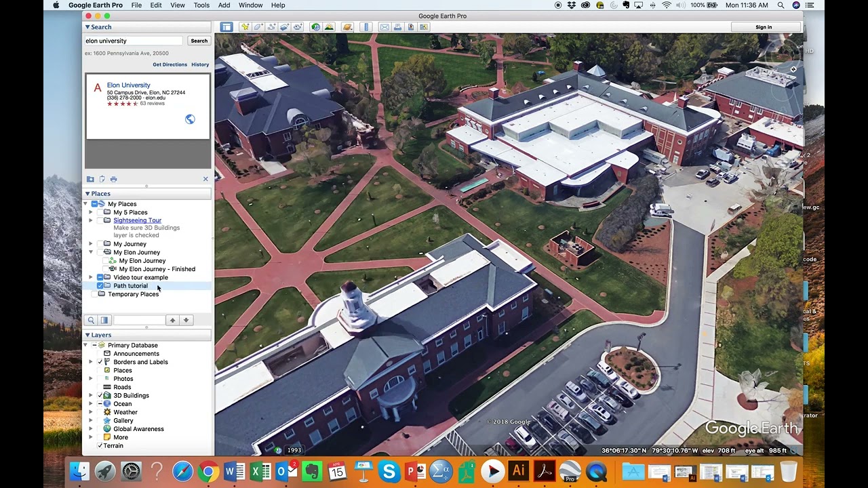Collapse the Places panel header triangle
Screen dimensions: 868x488
click(x=87, y=194)
